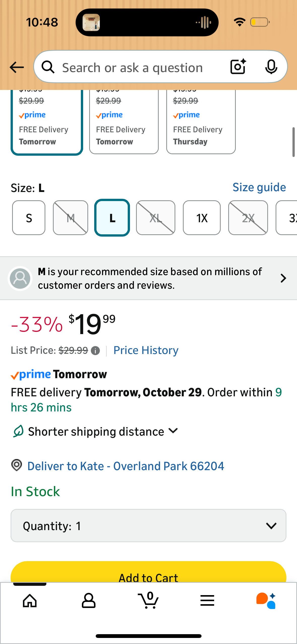Open the account profile icon
The image size is (297, 644).
pyautogui.click(x=89, y=601)
